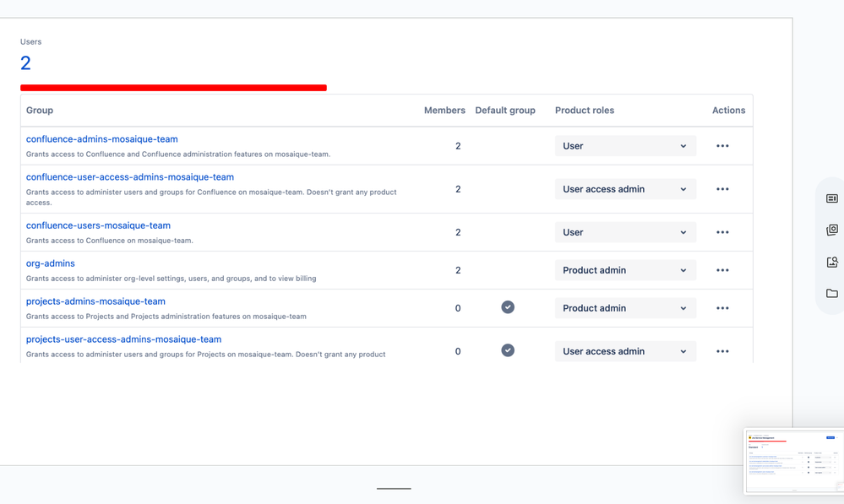Open User role dropdown for confluence-users-mosaique-team
Screen dimensions: 844x504
pos(625,232)
